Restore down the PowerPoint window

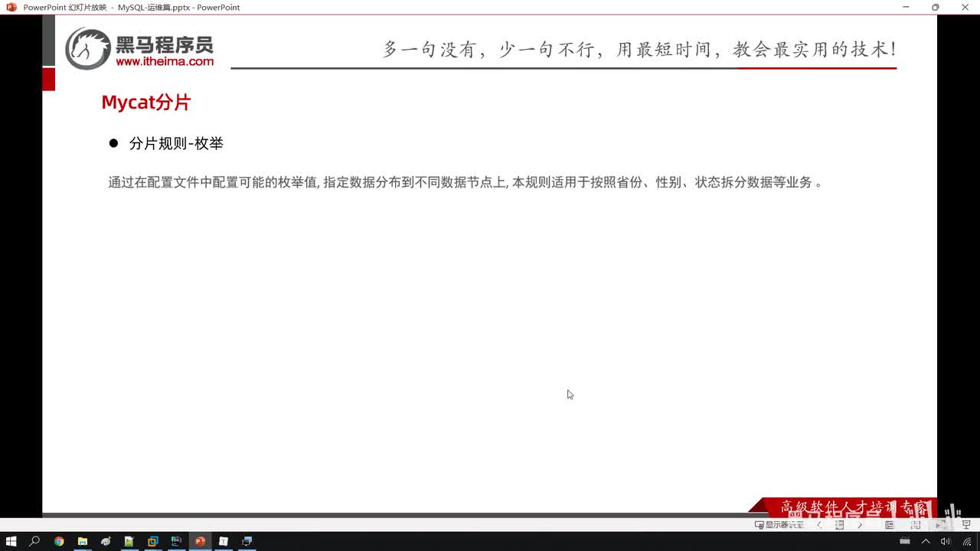pos(935,7)
